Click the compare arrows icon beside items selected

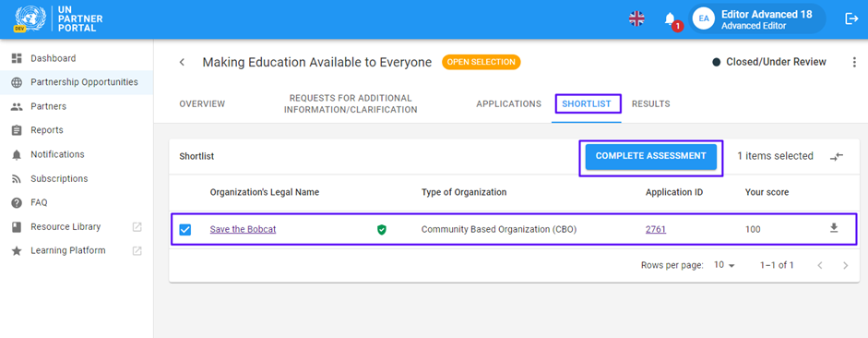point(837,157)
